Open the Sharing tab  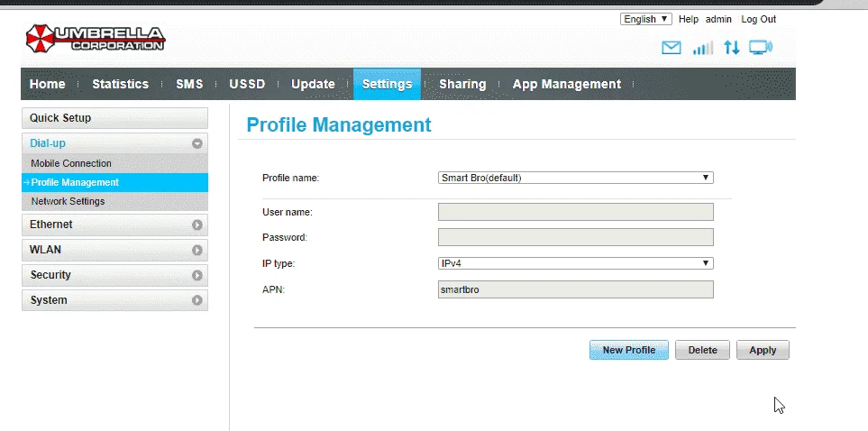click(462, 84)
